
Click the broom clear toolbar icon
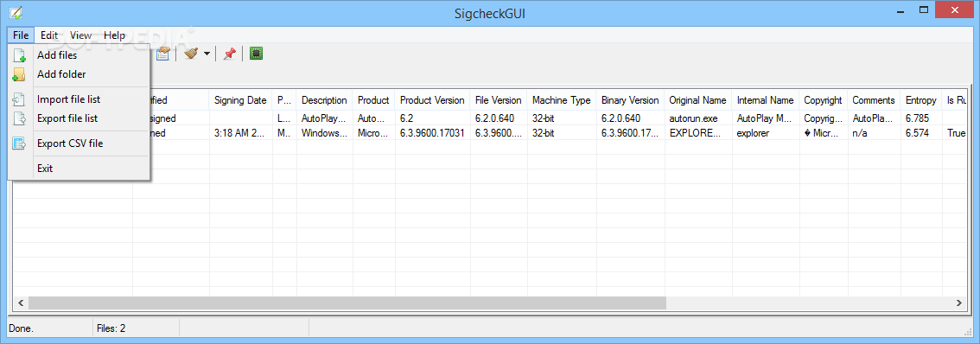[x=191, y=54]
